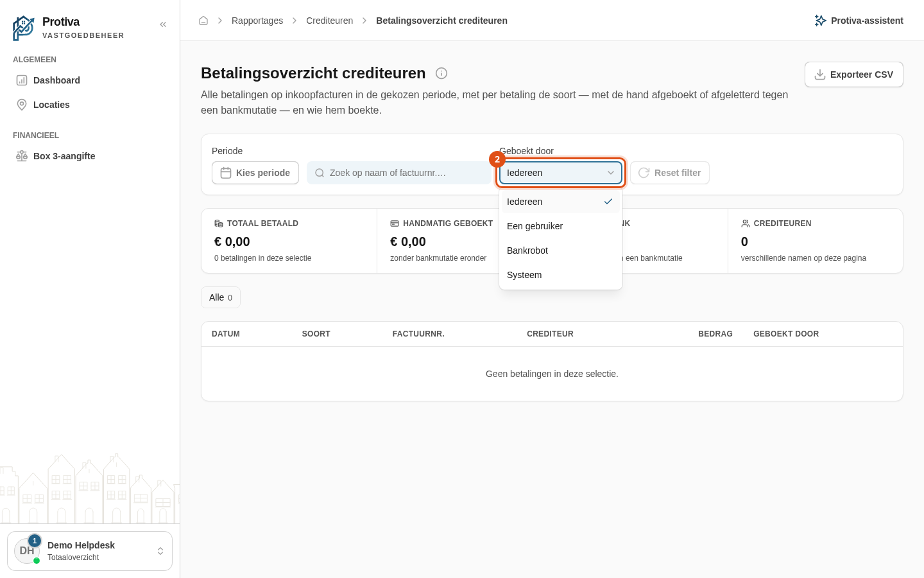Go to Crediteuren breadcrumb
Screen dimensions: 924x578
(329, 21)
